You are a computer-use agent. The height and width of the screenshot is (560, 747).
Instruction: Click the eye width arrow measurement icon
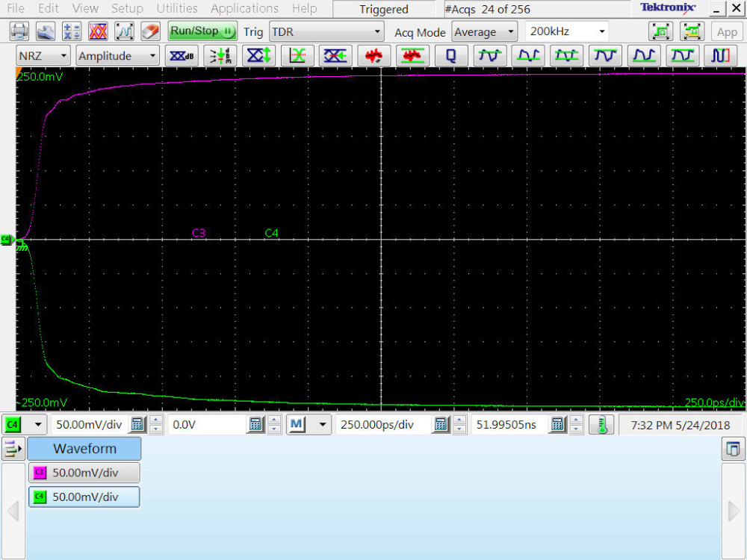(x=335, y=56)
